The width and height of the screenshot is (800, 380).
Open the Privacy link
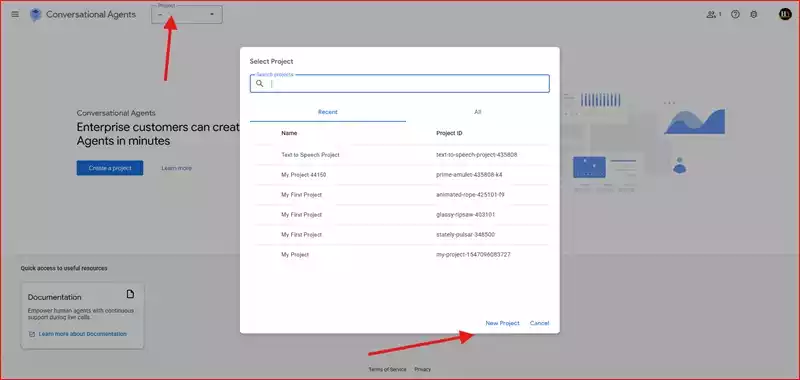point(422,369)
